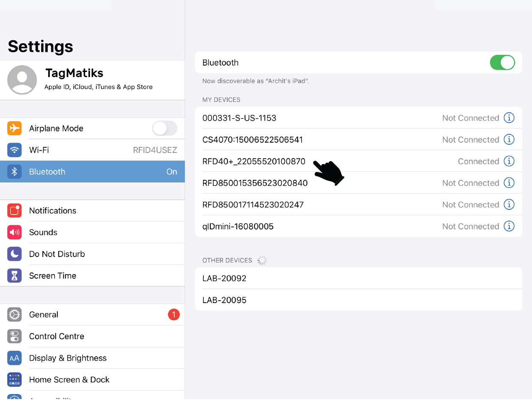Tap info icon beside RFD40+_22055520100870
This screenshot has height=400, width=532.
pyautogui.click(x=508, y=161)
